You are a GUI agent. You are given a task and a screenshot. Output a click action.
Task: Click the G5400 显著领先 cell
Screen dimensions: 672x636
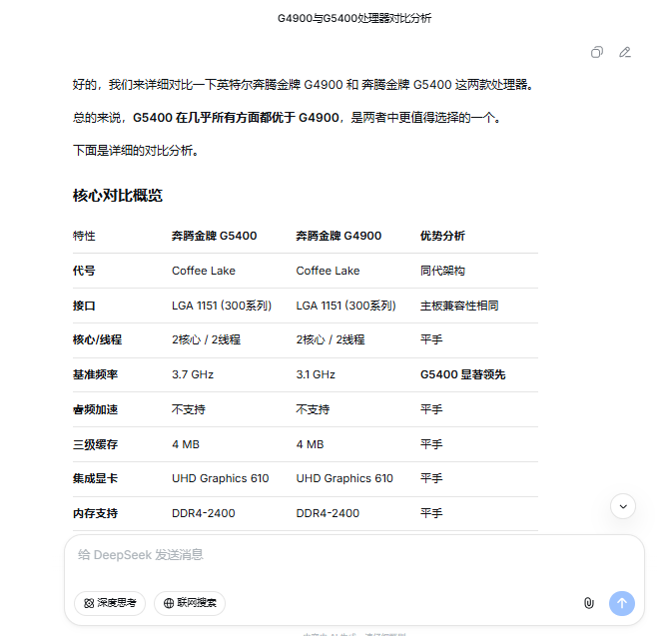[462, 374]
